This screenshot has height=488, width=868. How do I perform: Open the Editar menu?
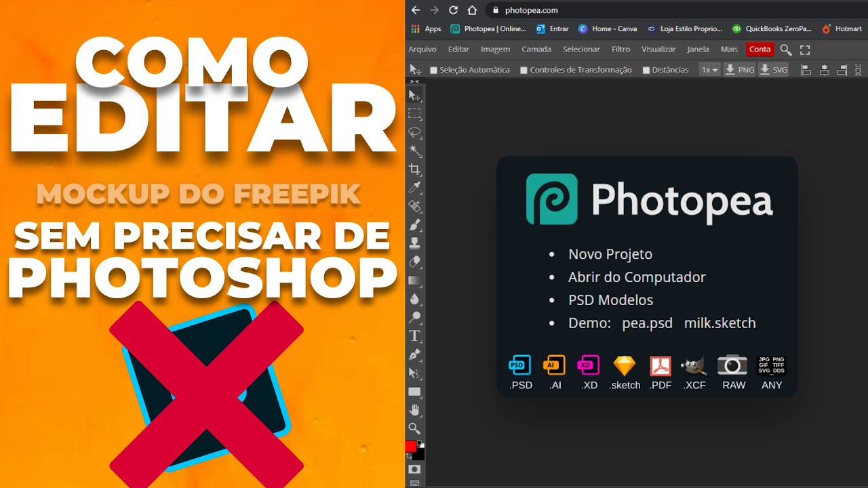coord(459,49)
